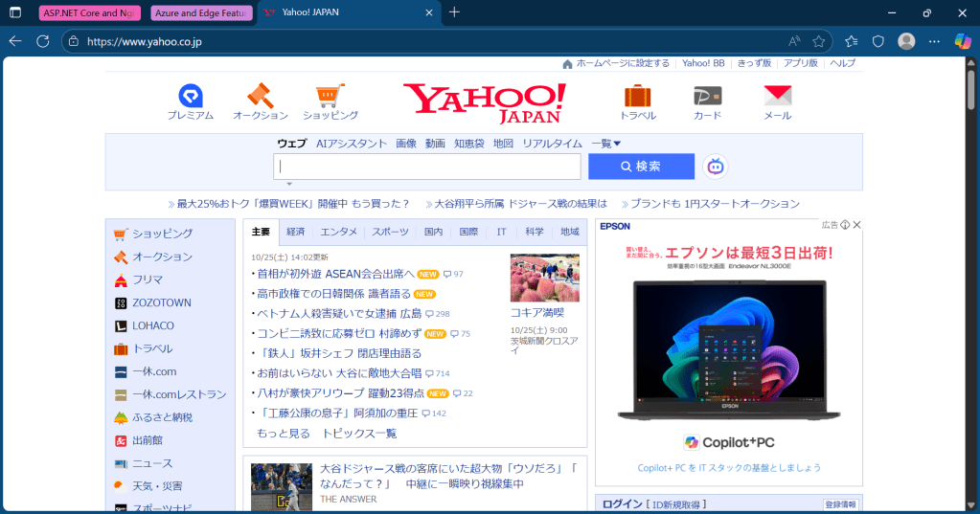The height and width of the screenshot is (514, 980).
Task: Select the スポーツ news tab
Action: 390,232
